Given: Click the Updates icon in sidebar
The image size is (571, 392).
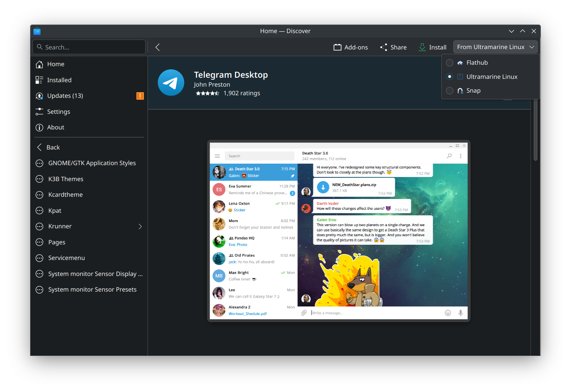Looking at the screenshot, I should (39, 96).
